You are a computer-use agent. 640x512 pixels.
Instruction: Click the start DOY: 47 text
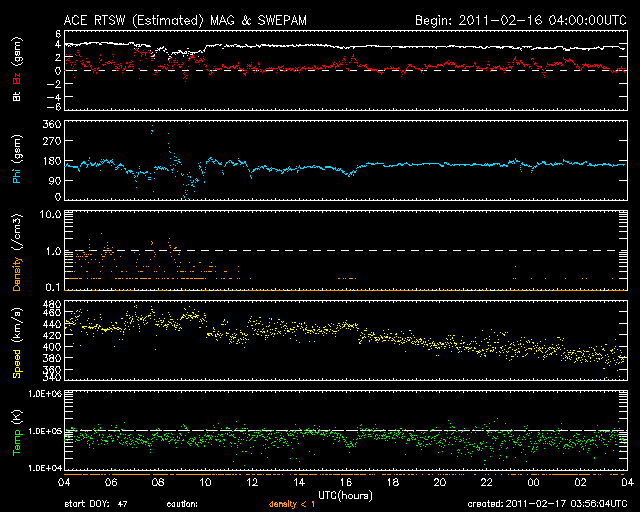[96, 505]
